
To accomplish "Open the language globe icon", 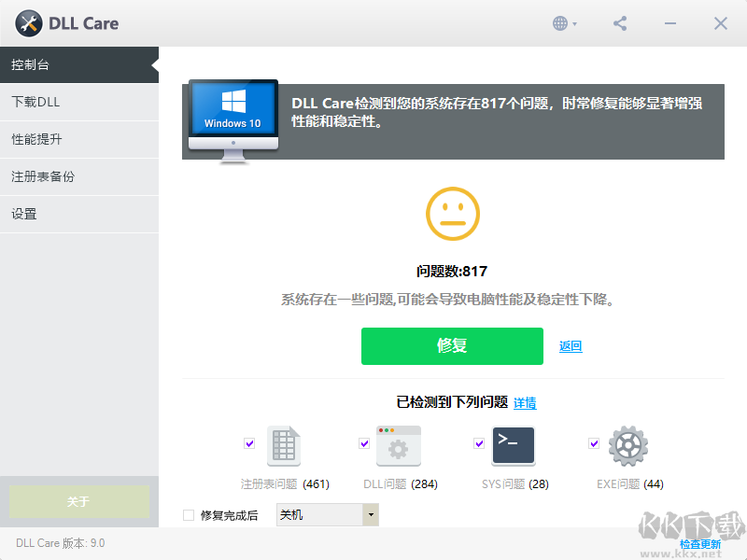I will click(x=561, y=22).
